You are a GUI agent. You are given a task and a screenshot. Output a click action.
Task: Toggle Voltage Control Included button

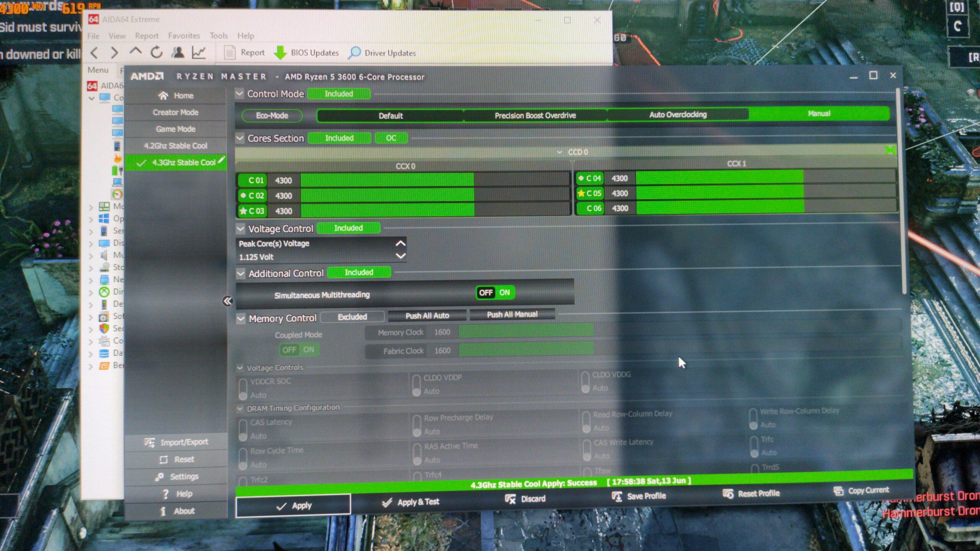click(348, 228)
